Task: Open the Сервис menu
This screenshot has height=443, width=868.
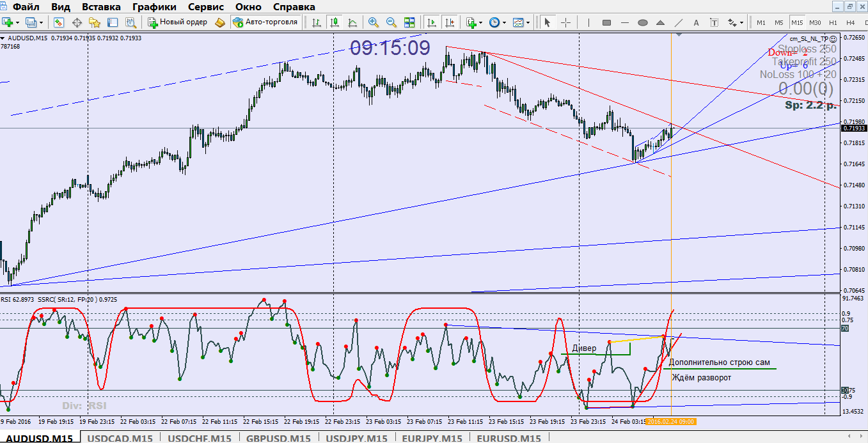Action: [x=206, y=7]
